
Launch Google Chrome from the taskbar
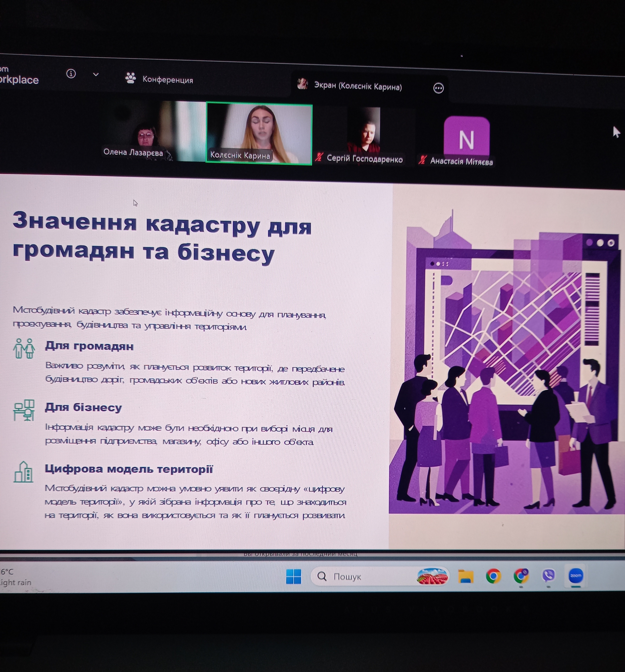(x=493, y=576)
